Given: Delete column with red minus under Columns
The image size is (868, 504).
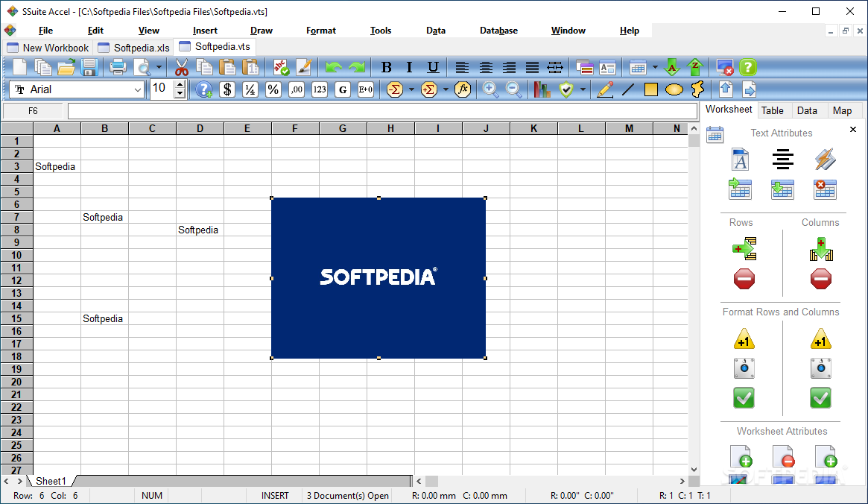Looking at the screenshot, I should pos(821,279).
